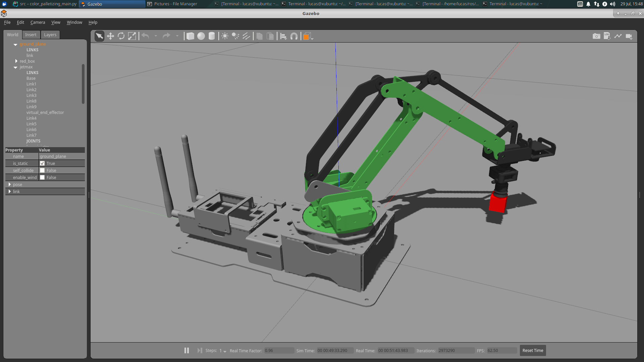Click the Reset Time button
644x362 pixels.
click(533, 350)
